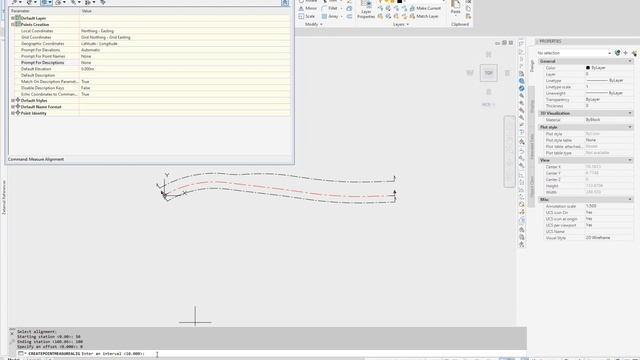Click the command line customize wrench icon
The width and height of the screenshot is (640, 360).
click(x=12, y=342)
